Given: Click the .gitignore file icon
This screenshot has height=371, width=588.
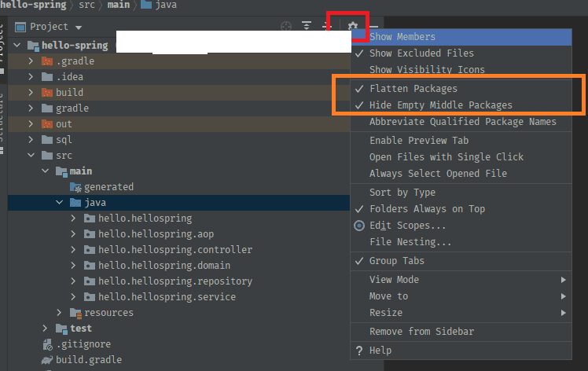Looking at the screenshot, I should [x=47, y=344].
